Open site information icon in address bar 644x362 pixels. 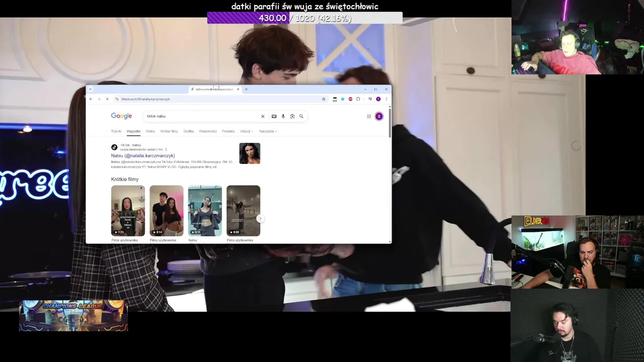click(117, 99)
